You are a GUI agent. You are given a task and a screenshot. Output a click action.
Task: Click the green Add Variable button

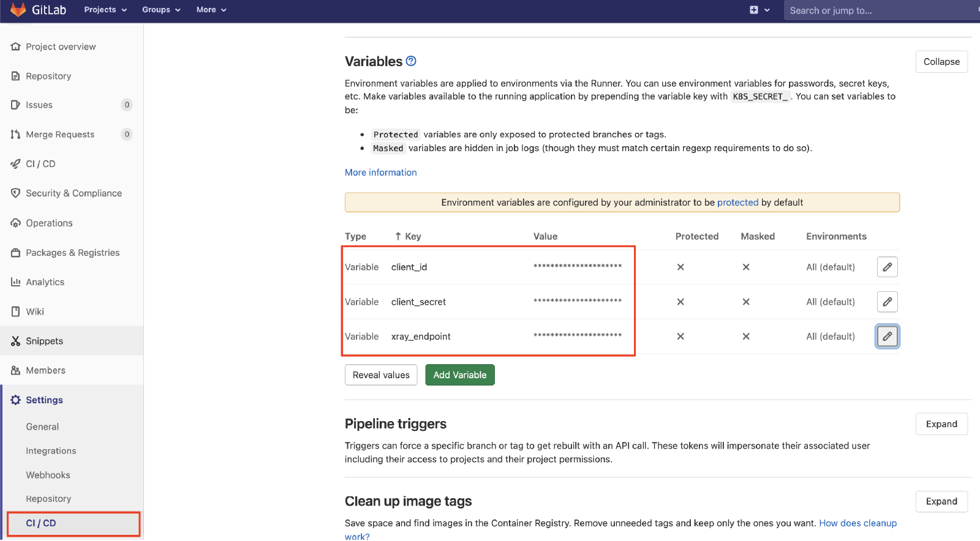pos(460,375)
